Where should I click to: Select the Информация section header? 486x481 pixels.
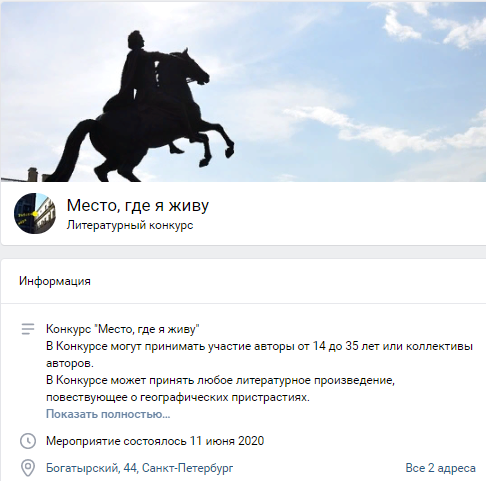55,281
